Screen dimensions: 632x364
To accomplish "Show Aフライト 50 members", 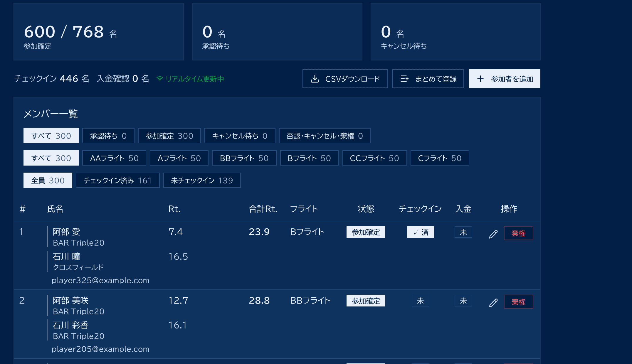I will (x=179, y=158).
